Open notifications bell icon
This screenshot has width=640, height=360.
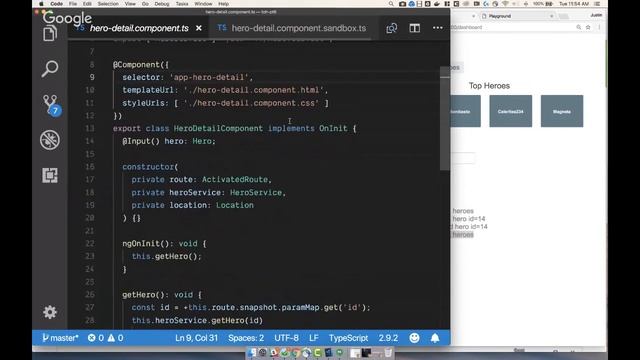[x=435, y=338]
